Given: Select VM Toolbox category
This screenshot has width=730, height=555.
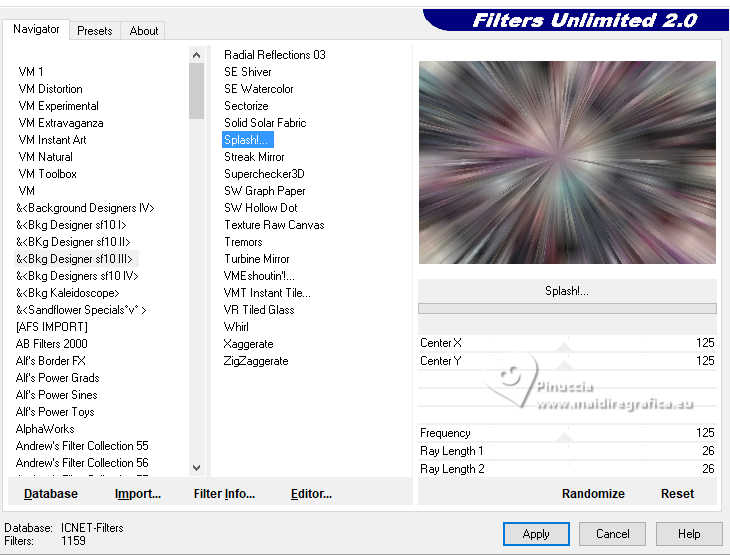Looking at the screenshot, I should point(47,174).
